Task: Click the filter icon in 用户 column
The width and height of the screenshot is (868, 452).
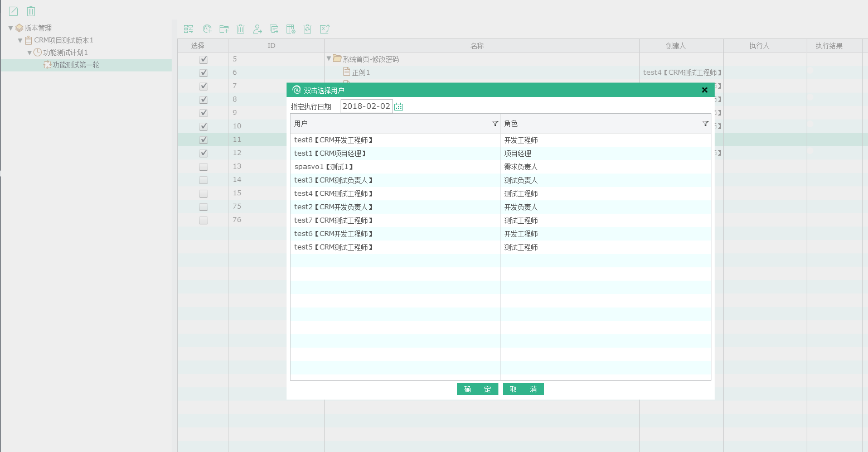Action: coord(495,124)
